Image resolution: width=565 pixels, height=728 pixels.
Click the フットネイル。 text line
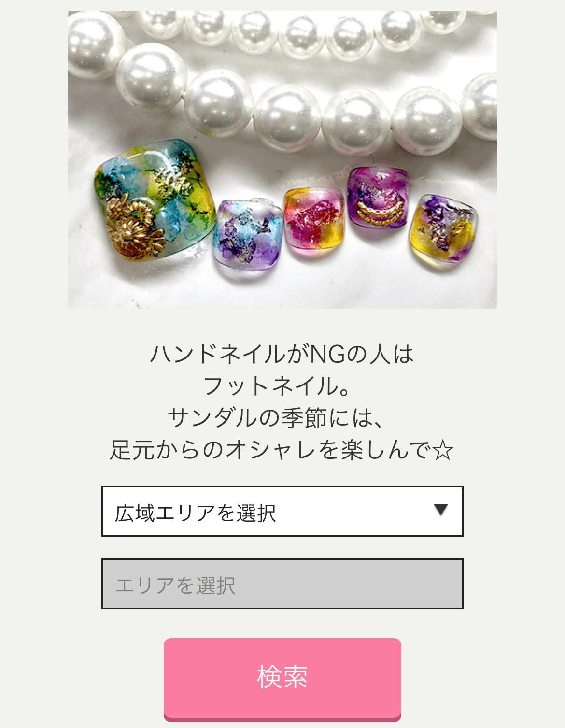tap(278, 386)
